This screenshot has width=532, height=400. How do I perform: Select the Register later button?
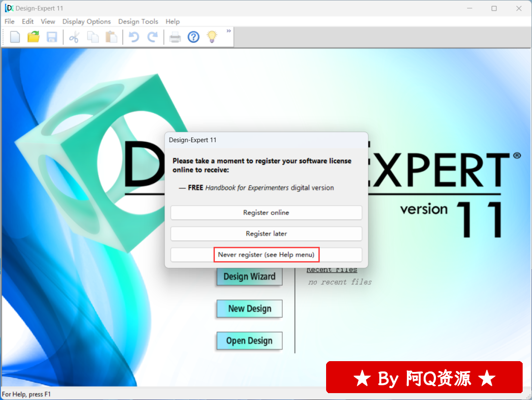pyautogui.click(x=266, y=234)
